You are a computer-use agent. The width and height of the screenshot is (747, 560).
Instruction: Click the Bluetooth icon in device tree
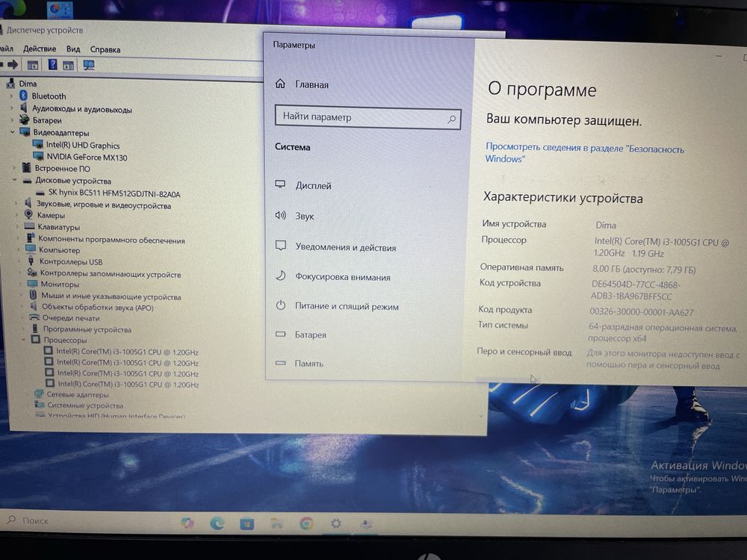coord(23,96)
